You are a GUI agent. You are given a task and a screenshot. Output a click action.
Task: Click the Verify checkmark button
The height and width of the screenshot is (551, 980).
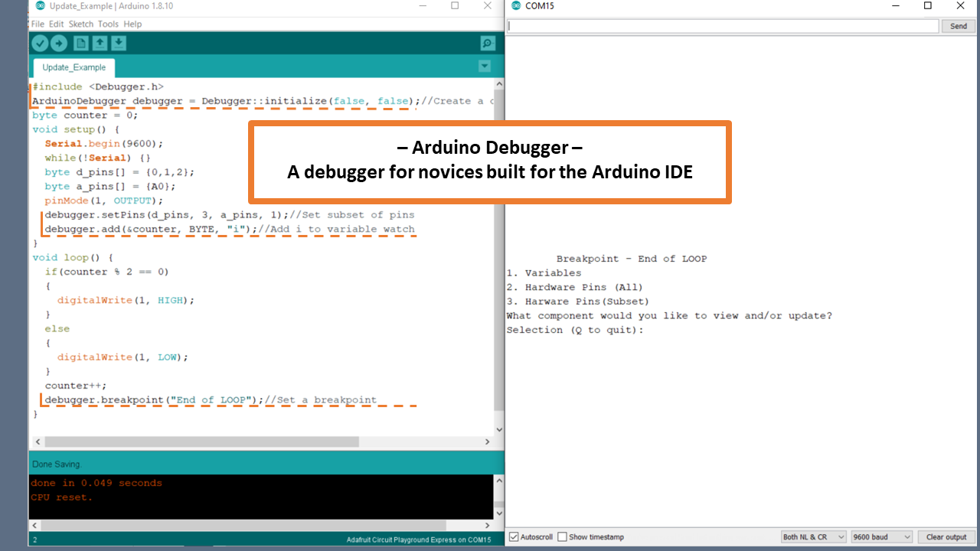click(x=40, y=44)
